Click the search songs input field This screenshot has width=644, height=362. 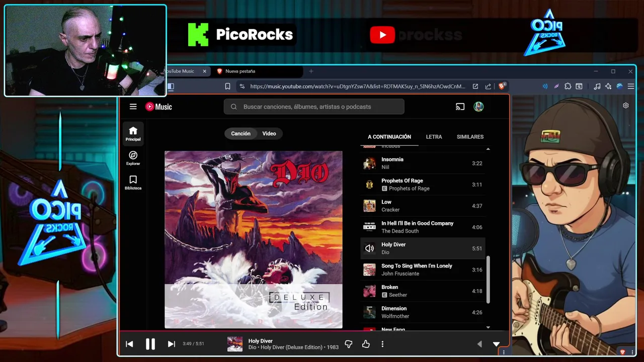coord(314,107)
